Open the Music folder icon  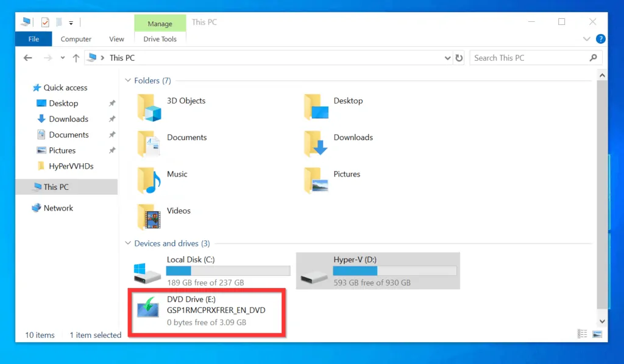[149, 181]
